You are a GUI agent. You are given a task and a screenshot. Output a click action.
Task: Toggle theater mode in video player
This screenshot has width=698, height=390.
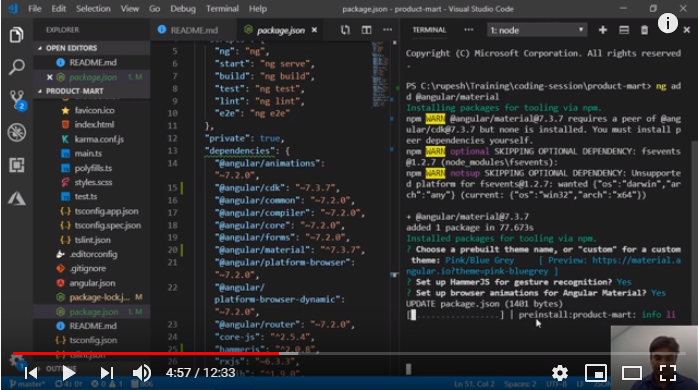(x=632, y=373)
